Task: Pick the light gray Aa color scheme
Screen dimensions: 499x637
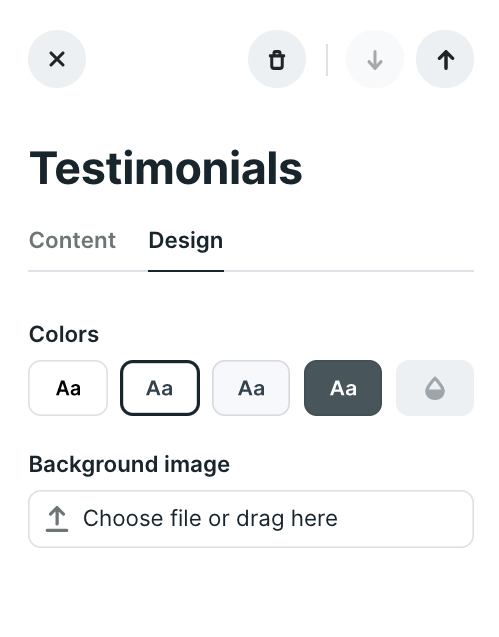Action: pos(251,388)
